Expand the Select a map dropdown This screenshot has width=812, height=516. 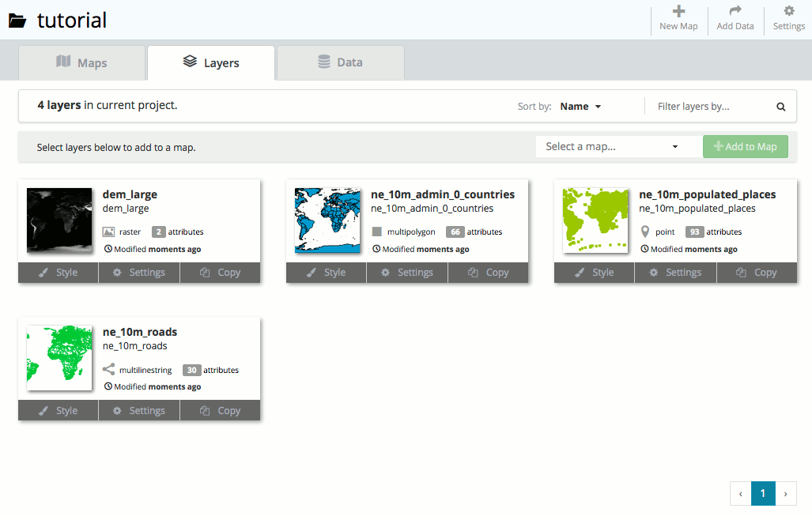pyautogui.click(x=612, y=146)
